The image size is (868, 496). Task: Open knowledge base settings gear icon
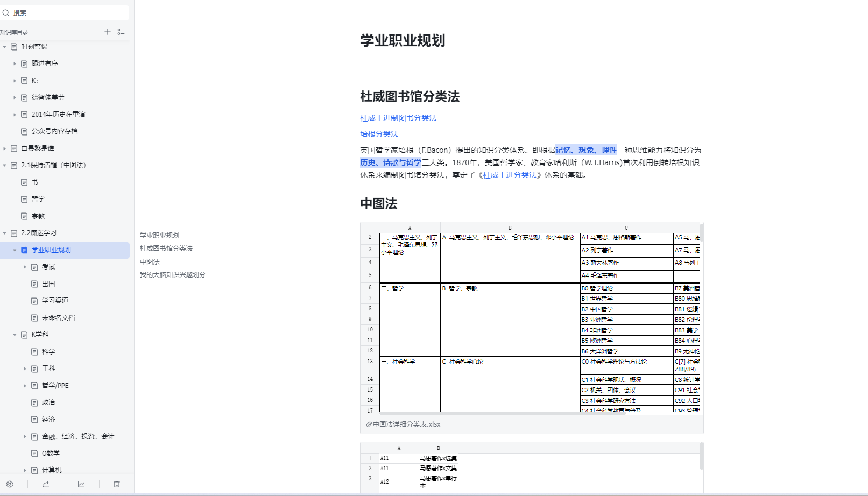pos(10,484)
